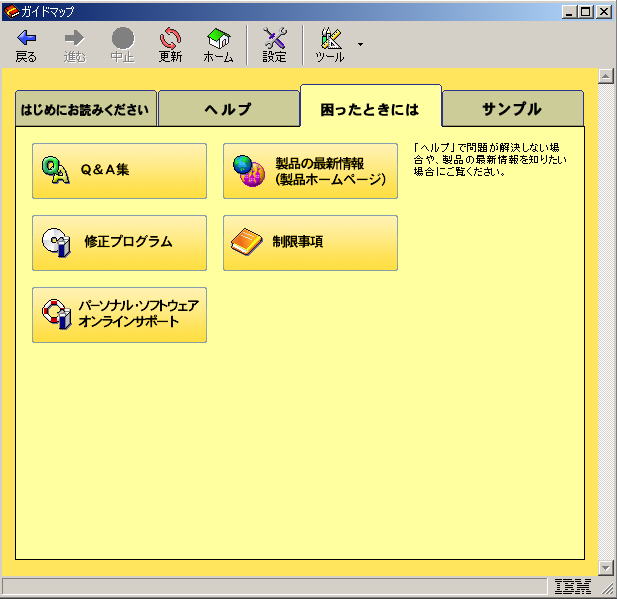
Task: Click the 戻る back arrow icon
Action: (26, 38)
